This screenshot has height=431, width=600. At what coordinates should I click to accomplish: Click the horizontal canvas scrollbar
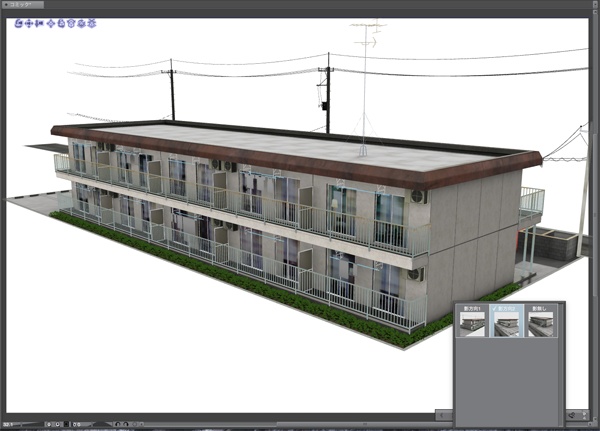click(x=364, y=424)
